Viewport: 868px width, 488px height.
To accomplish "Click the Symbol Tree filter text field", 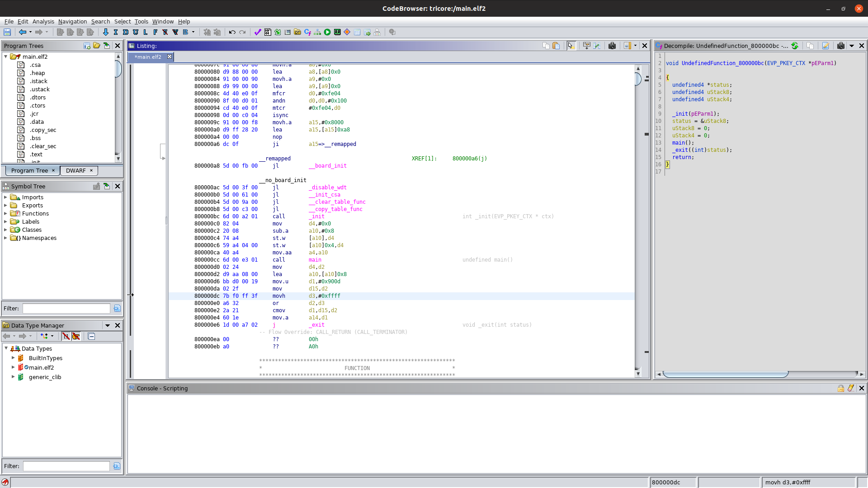I will coord(66,308).
